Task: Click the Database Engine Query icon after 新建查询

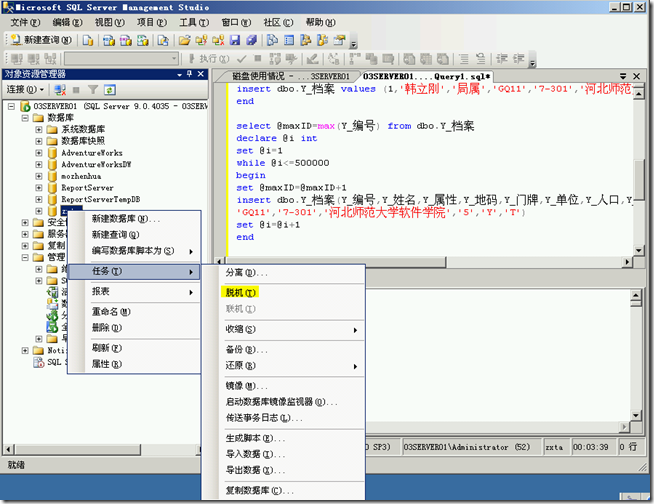Action: [x=88, y=40]
